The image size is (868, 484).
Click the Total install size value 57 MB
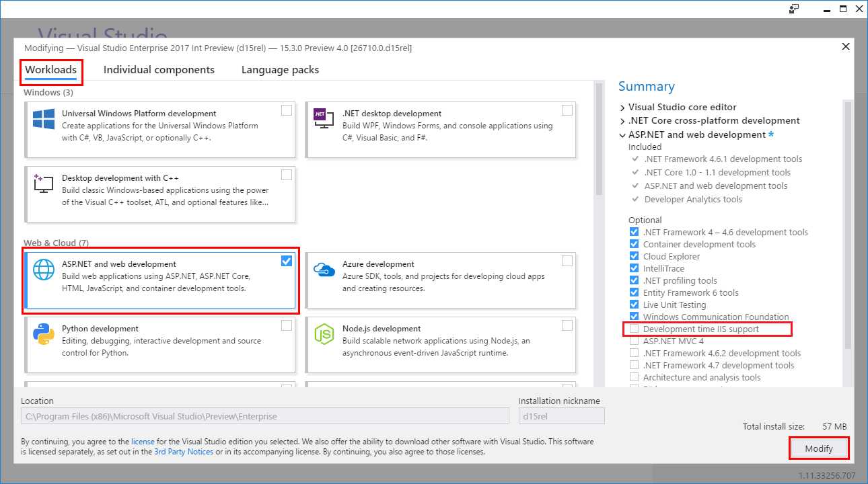pos(834,427)
